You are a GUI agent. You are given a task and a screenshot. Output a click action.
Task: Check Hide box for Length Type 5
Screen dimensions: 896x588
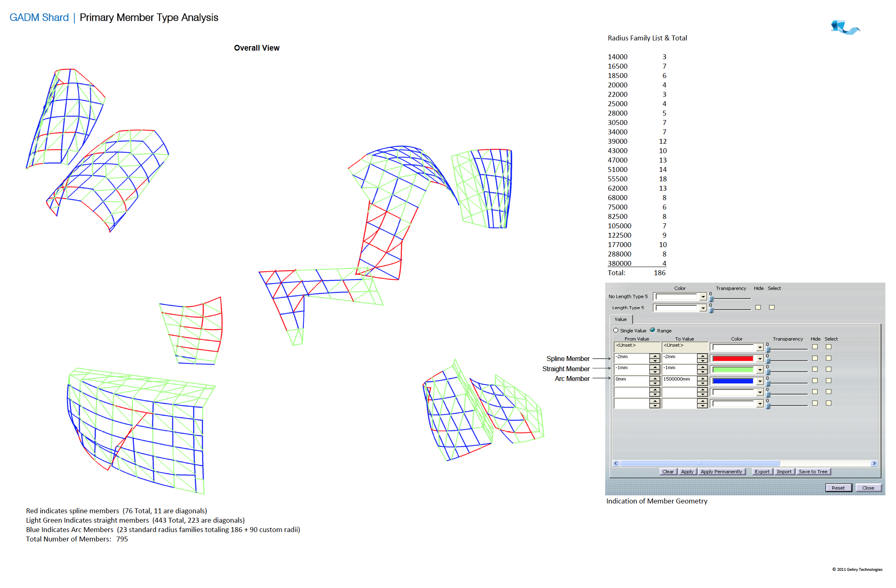758,307
